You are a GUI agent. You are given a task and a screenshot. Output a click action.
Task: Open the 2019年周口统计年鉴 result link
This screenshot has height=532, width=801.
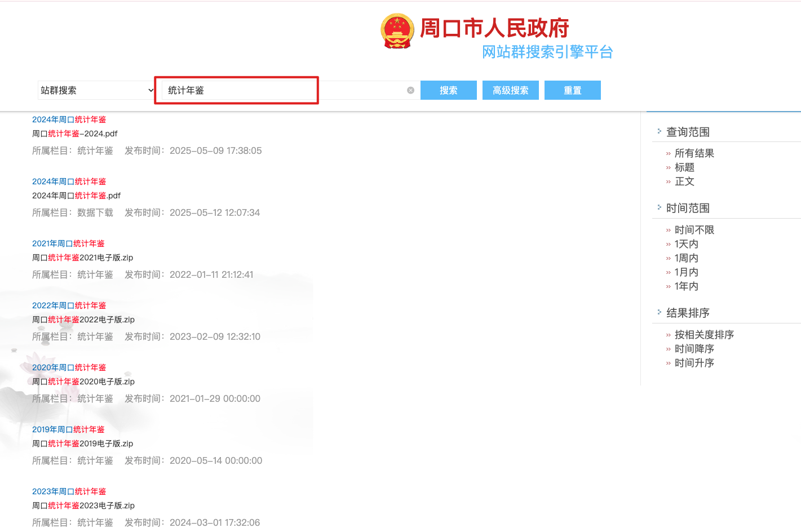[68, 429]
